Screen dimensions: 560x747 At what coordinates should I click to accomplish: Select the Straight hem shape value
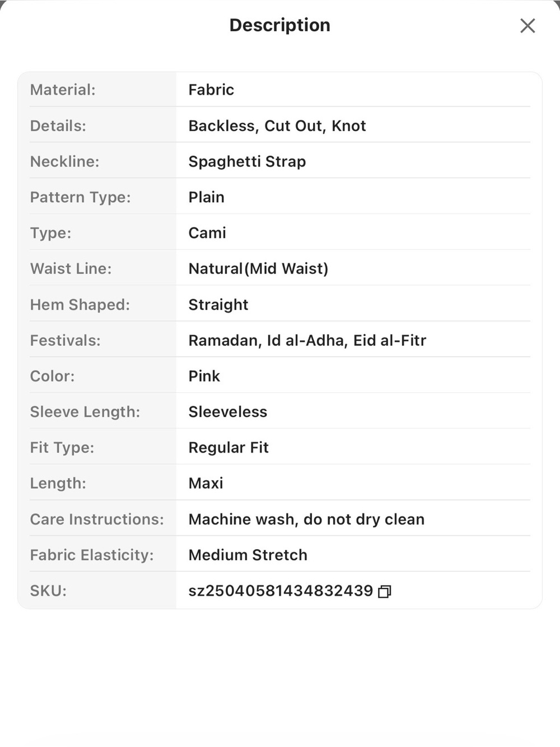pos(218,305)
